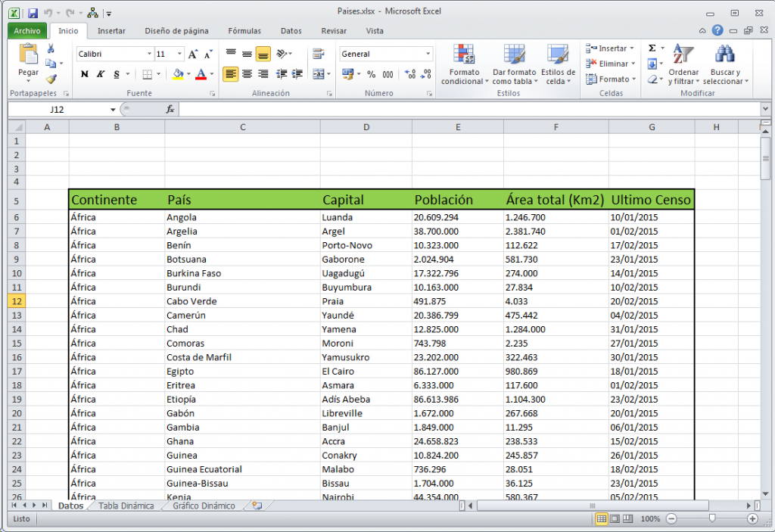Click the Fill down arrow icon
This screenshot has height=532, width=775.
652,64
